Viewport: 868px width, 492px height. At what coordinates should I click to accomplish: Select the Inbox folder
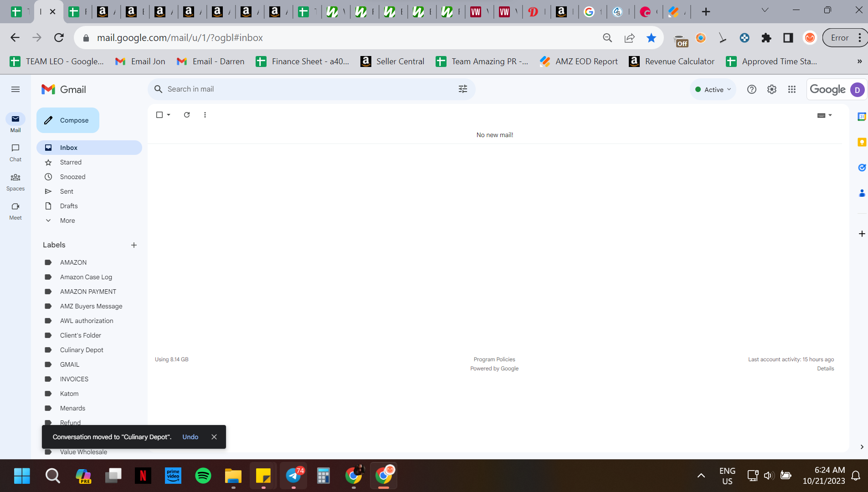tap(89, 148)
